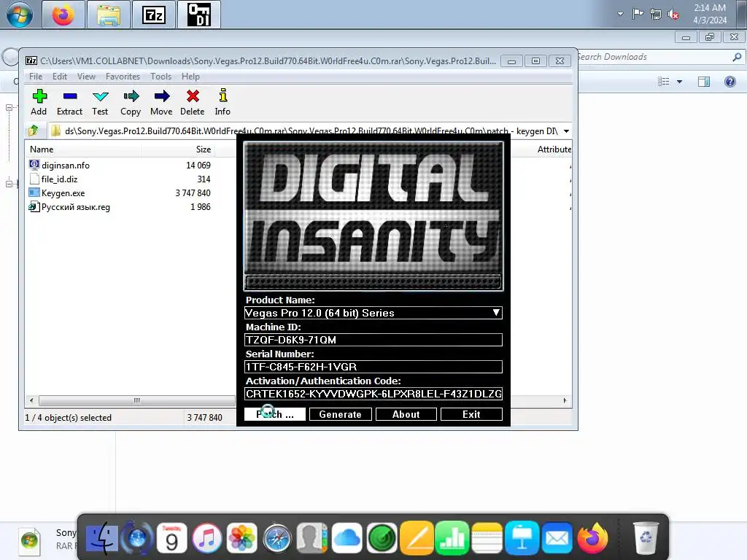Click the Serial Number field

pos(373,367)
